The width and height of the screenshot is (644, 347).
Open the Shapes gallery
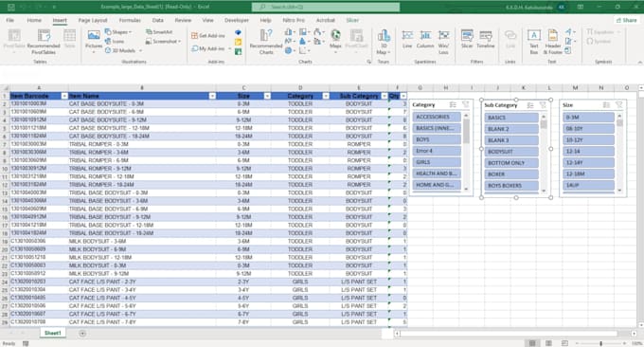117,31
